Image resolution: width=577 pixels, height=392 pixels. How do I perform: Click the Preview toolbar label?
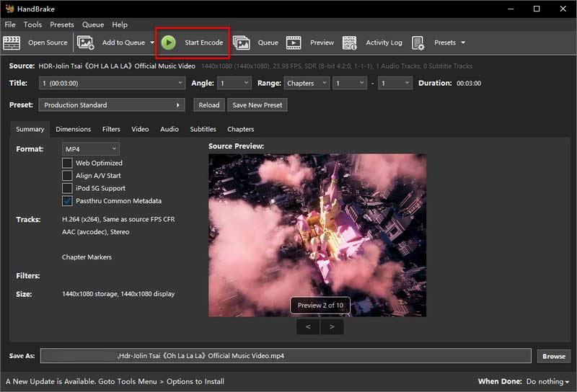pos(322,43)
